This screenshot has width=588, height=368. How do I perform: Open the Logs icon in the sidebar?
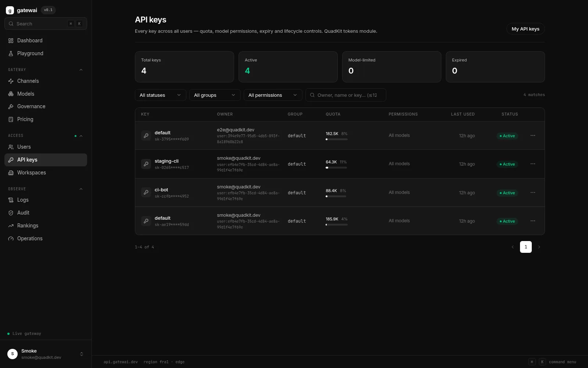pos(11,200)
